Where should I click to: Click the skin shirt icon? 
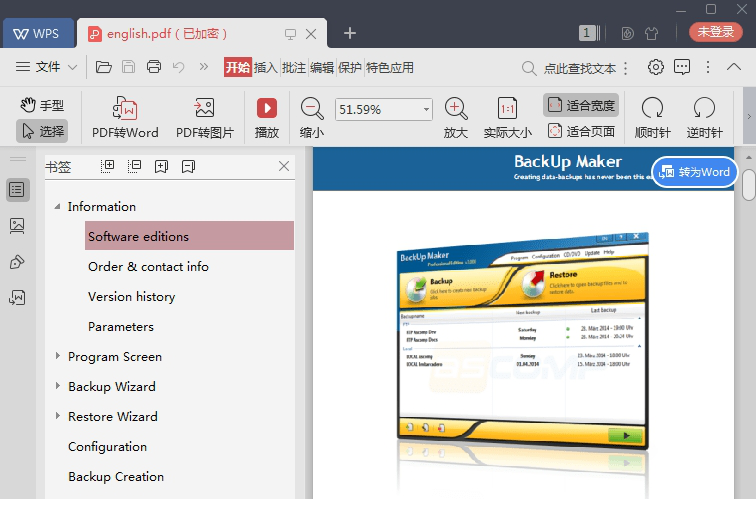[x=651, y=33]
